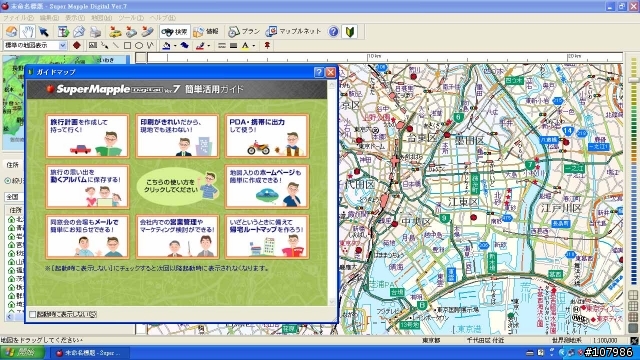Viewport: 640px width, 360px height.
Task: Open the 同窓会の会場もメールで guide tile
Action: point(87,237)
